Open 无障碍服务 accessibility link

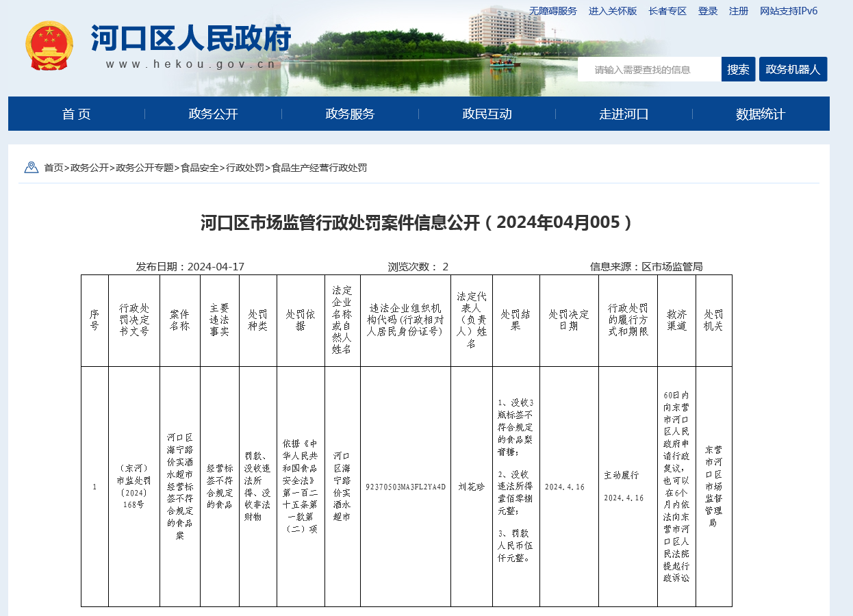pyautogui.click(x=553, y=11)
